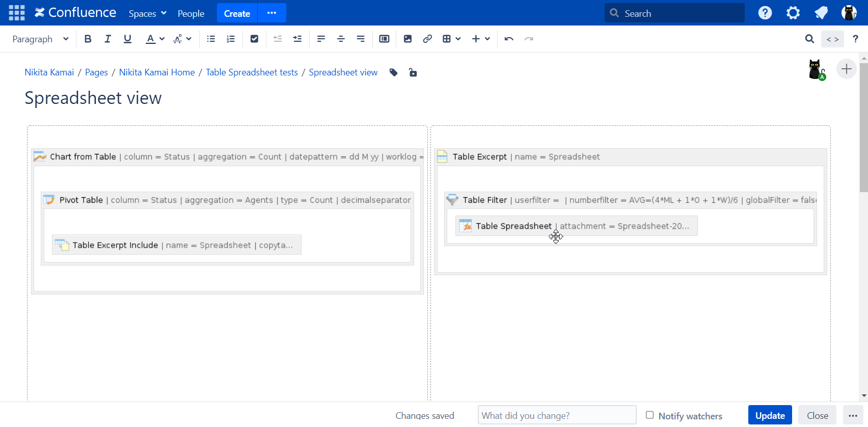This screenshot has width=868, height=427.
Task: Click the Update button
Action: click(770, 415)
